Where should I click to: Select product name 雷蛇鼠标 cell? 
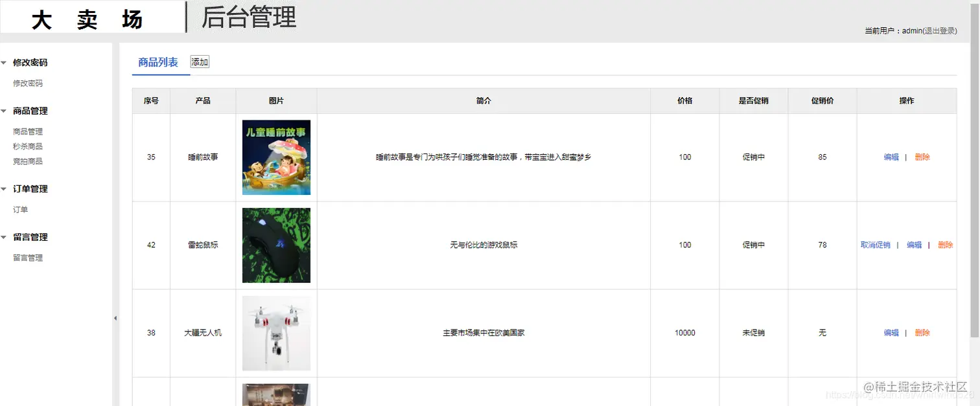(x=203, y=245)
